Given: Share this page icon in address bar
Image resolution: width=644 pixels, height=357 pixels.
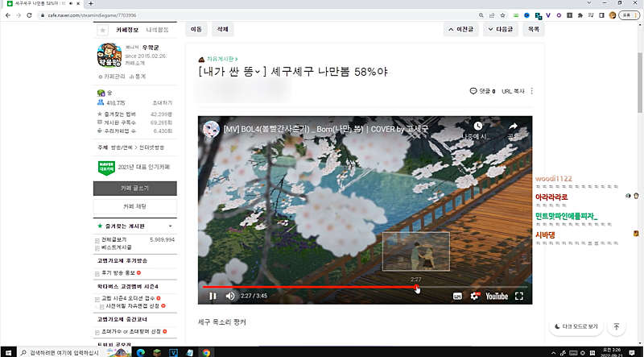Looking at the screenshot, I should pos(492,15).
